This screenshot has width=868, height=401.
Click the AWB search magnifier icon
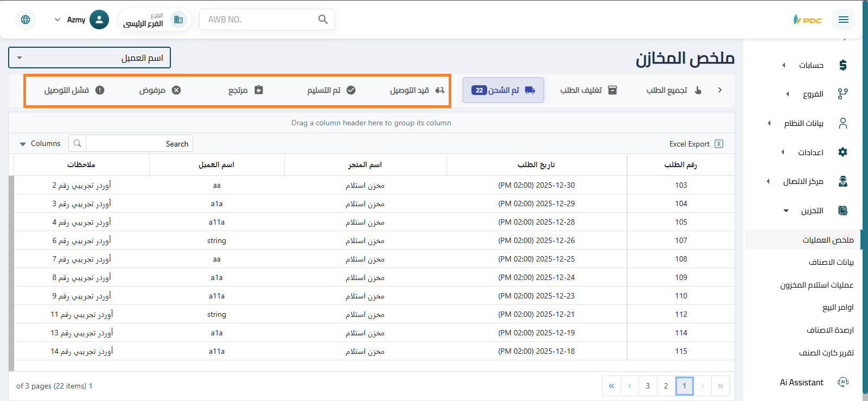click(323, 20)
